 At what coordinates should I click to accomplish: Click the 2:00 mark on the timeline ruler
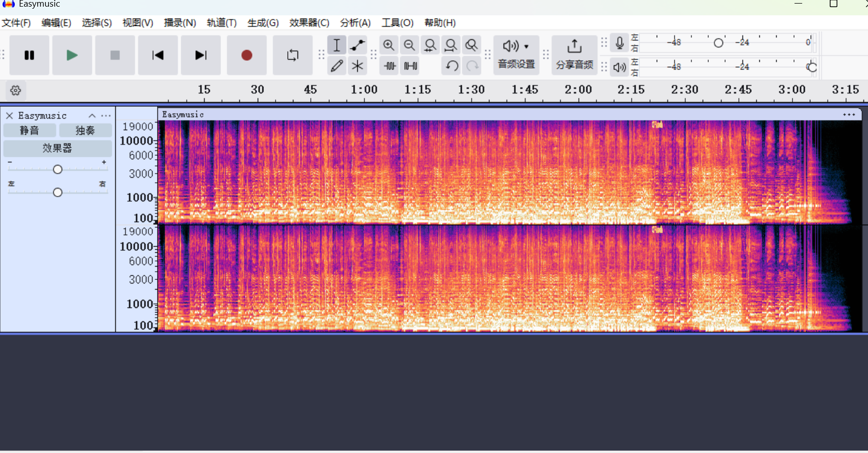[x=578, y=90]
